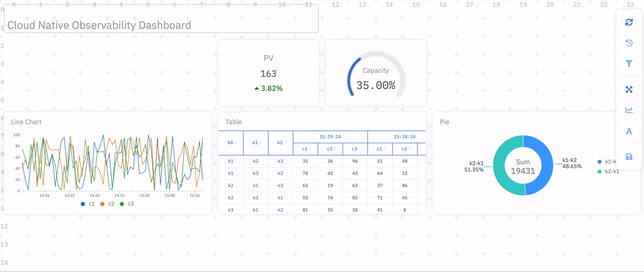Screen dimensions: 644x272
Task: Click the k2-k1 51.35% pie label
Action: (x=474, y=166)
